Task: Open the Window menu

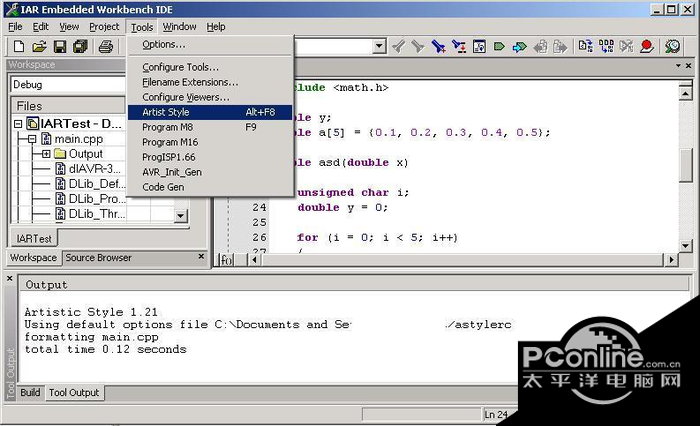Action: [179, 27]
